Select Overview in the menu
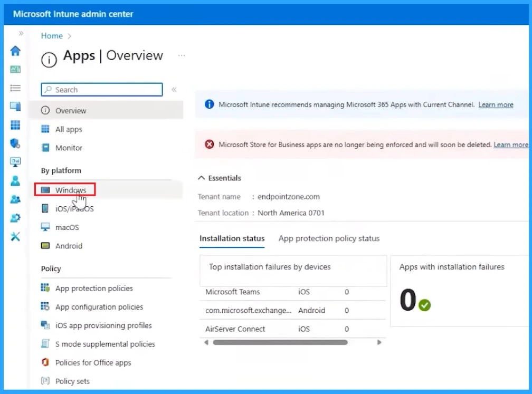This screenshot has width=532, height=394. pyautogui.click(x=107, y=111)
